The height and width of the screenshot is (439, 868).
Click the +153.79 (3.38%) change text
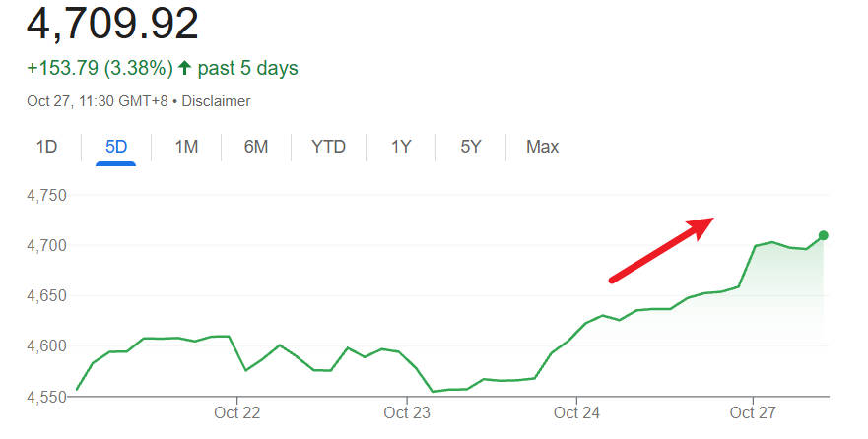point(100,69)
